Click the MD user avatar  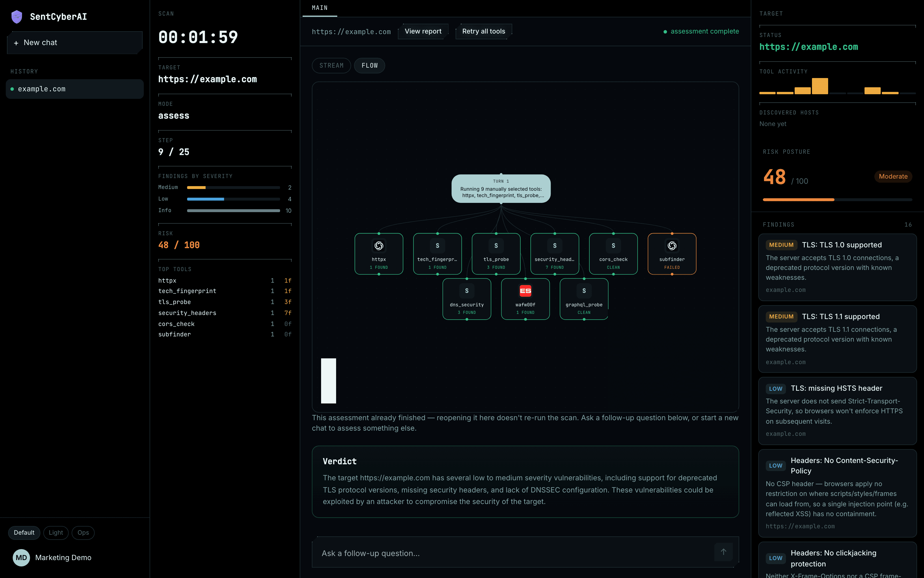pyautogui.click(x=21, y=557)
